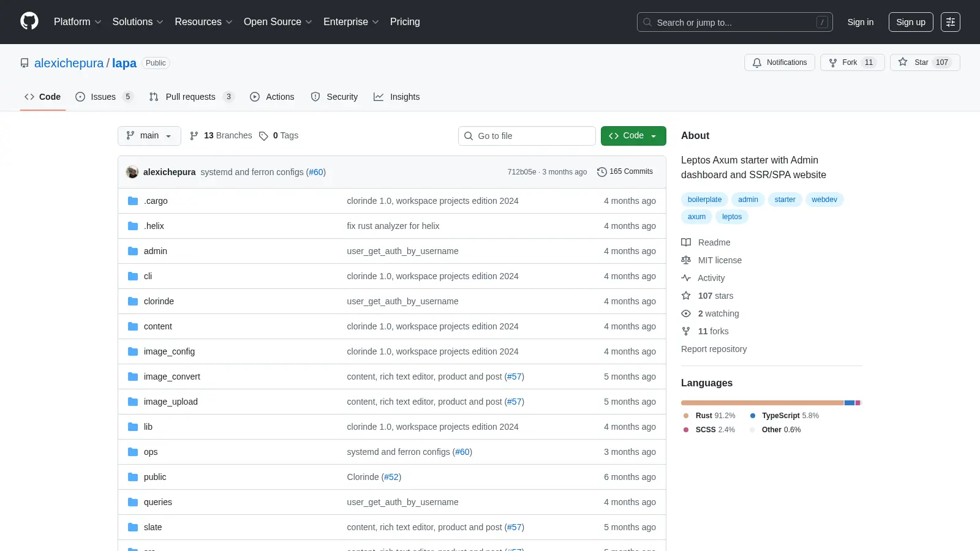980x551 pixels.
Task: Star the lapa repository
Action: (925, 62)
